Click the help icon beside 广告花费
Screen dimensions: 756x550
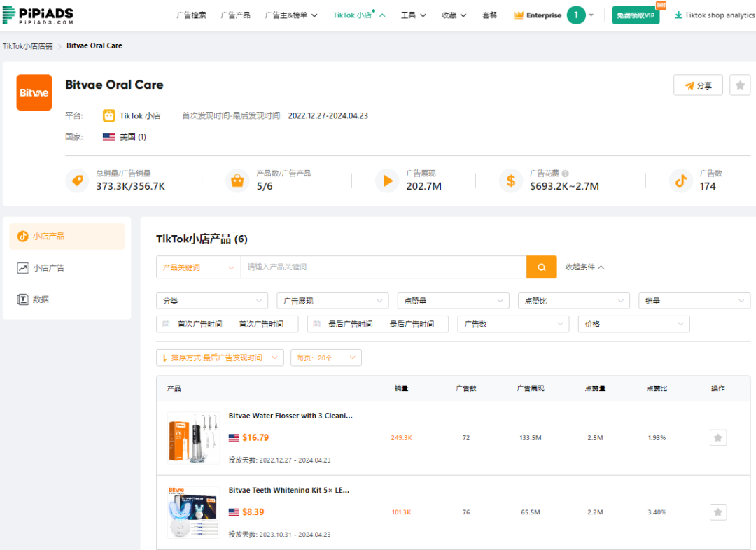pos(565,174)
